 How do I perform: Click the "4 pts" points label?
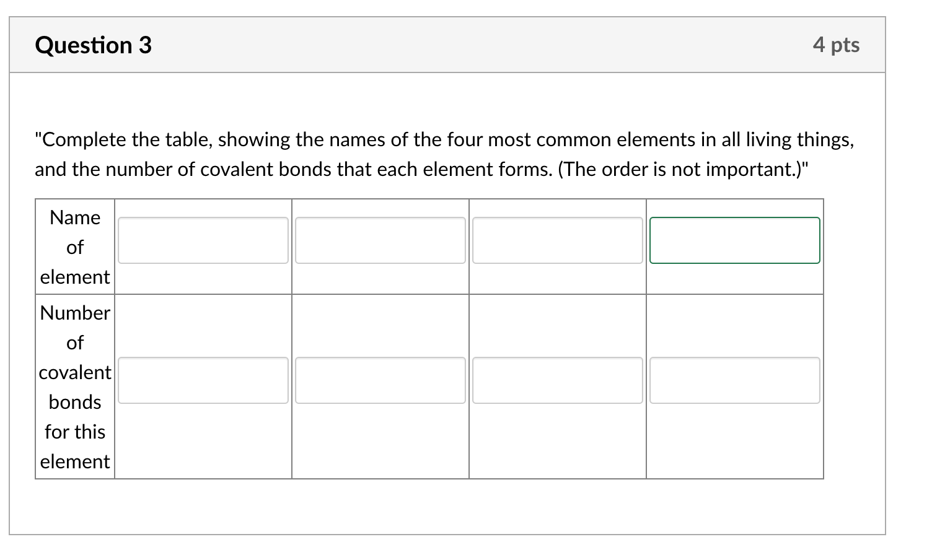(837, 45)
